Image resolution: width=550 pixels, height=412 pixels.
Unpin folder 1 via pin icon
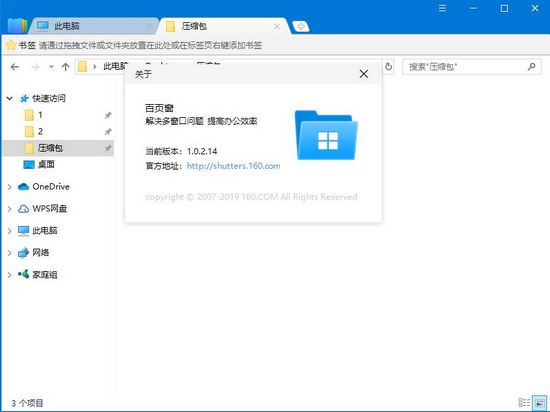[x=108, y=115]
